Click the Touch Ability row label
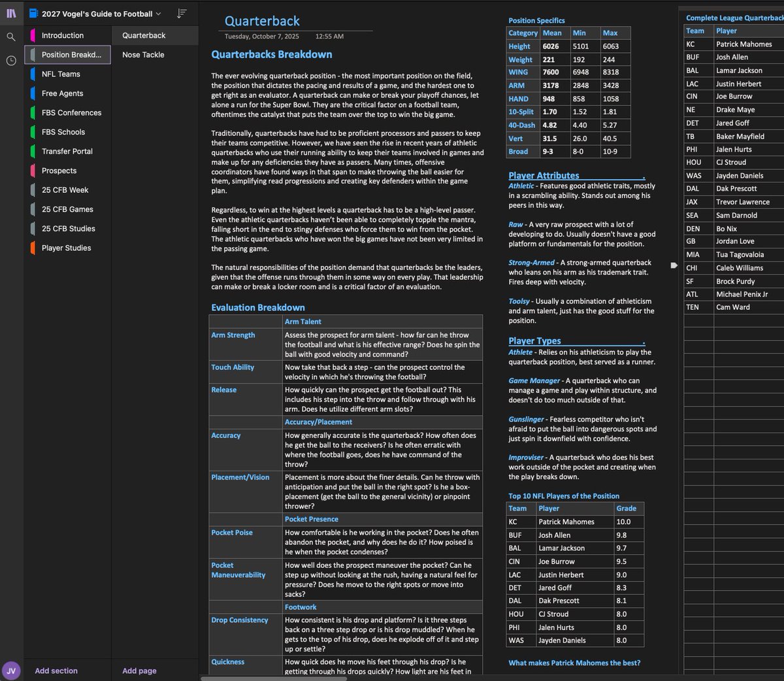 click(x=233, y=367)
